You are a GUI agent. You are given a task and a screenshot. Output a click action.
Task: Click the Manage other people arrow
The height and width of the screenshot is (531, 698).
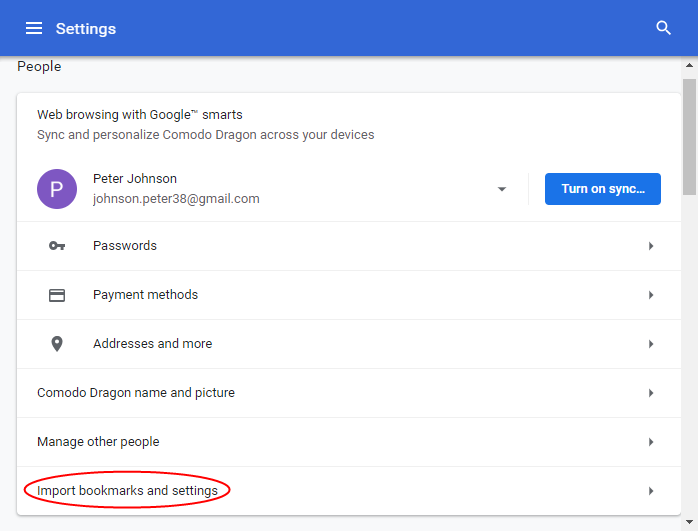click(x=651, y=442)
